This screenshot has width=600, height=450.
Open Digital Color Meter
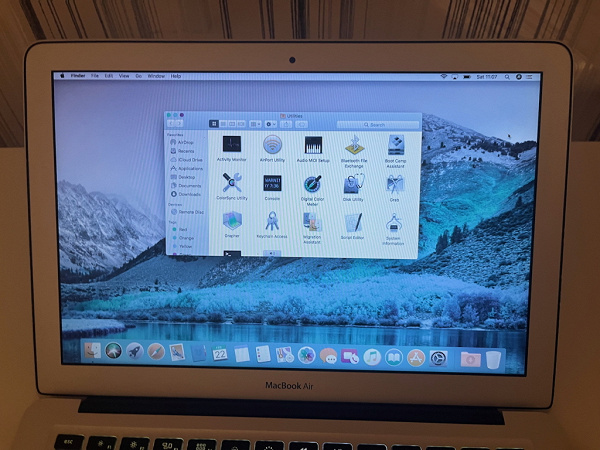click(313, 184)
